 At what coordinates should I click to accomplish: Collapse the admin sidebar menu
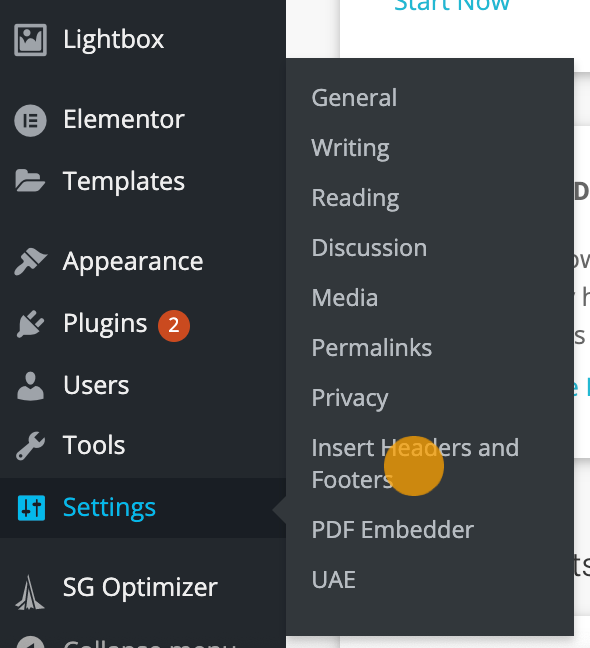tap(124, 643)
